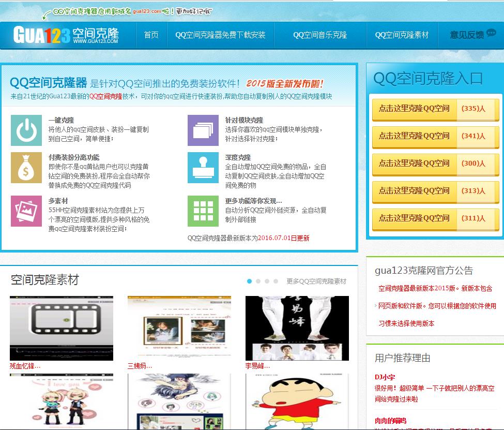Click 点击这里克隆QQ空间 button with (311)人
504x430 pixels.
coord(436,219)
